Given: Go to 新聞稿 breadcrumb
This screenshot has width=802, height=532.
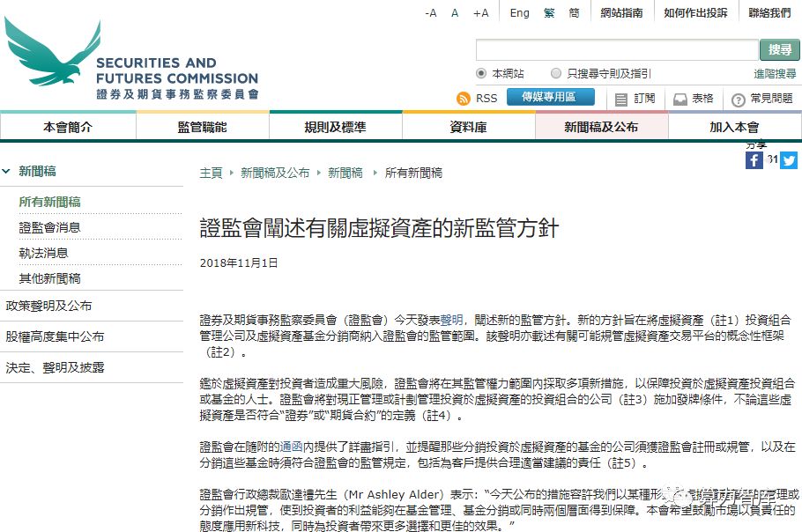Looking at the screenshot, I should pyautogui.click(x=345, y=173).
